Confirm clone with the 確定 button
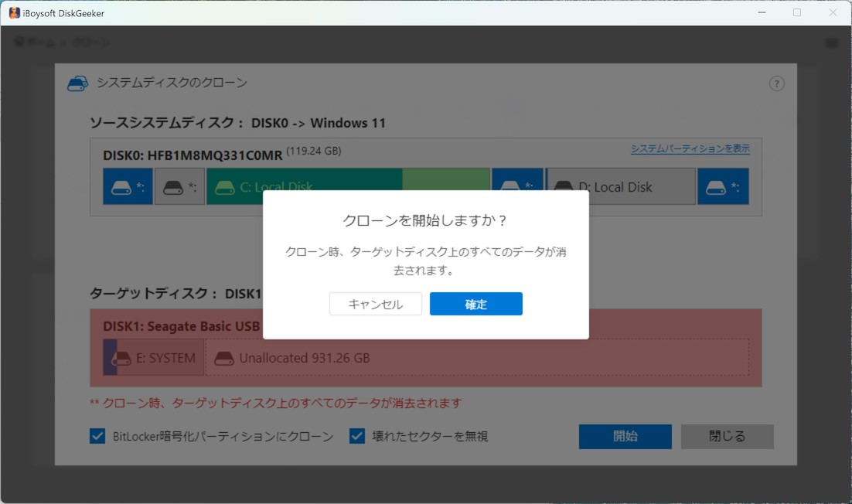The width and height of the screenshot is (852, 504). tap(476, 304)
